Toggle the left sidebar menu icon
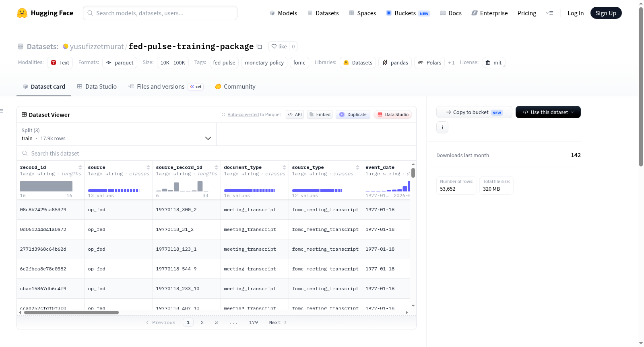The image size is (644, 347). coord(2,111)
